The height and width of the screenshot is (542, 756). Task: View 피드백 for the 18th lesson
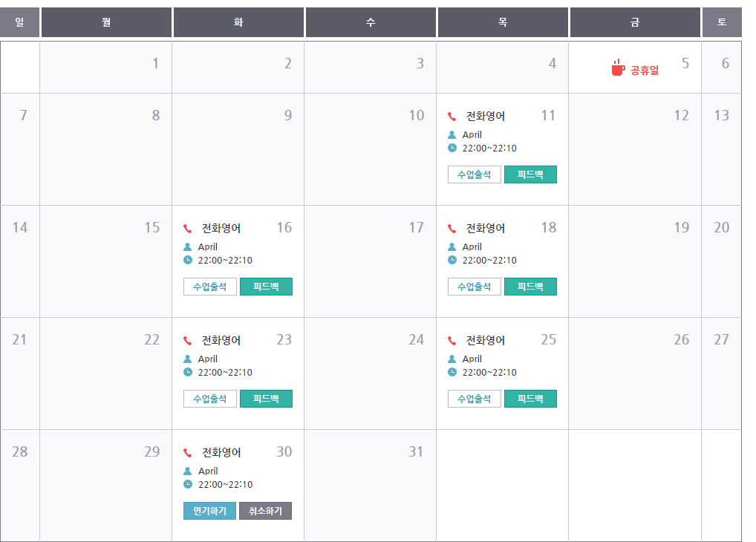coord(530,287)
